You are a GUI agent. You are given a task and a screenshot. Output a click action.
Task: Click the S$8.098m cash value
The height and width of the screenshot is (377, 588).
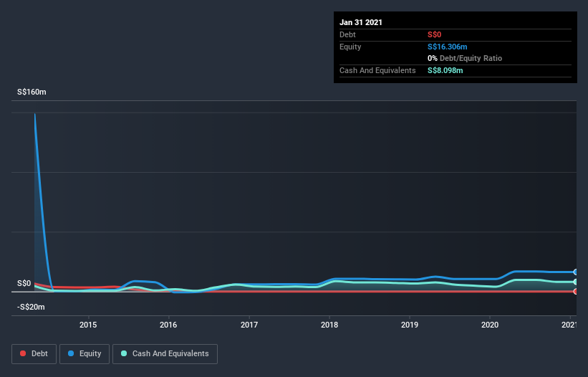pos(445,70)
